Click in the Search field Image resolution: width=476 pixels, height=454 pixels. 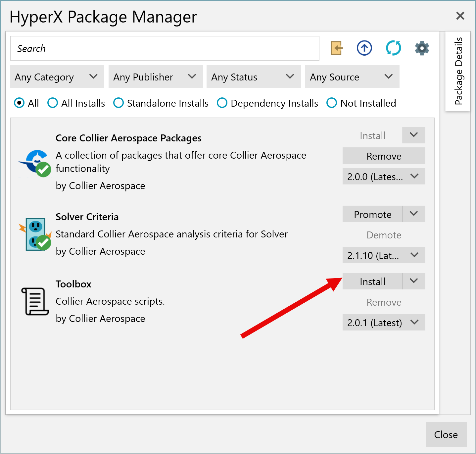click(x=165, y=48)
